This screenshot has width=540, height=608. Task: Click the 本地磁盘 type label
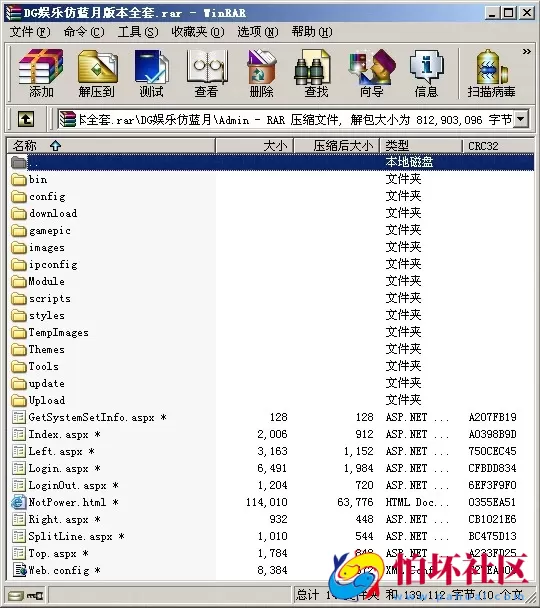(x=409, y=162)
